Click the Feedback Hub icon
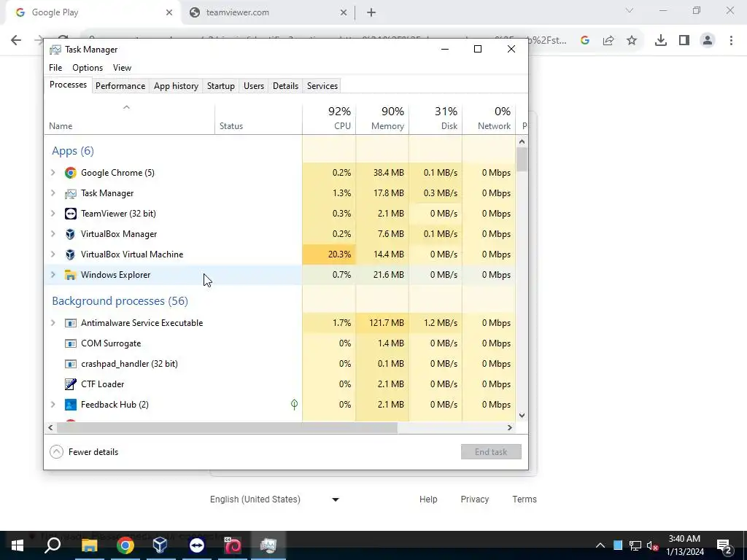 pyautogui.click(x=71, y=405)
